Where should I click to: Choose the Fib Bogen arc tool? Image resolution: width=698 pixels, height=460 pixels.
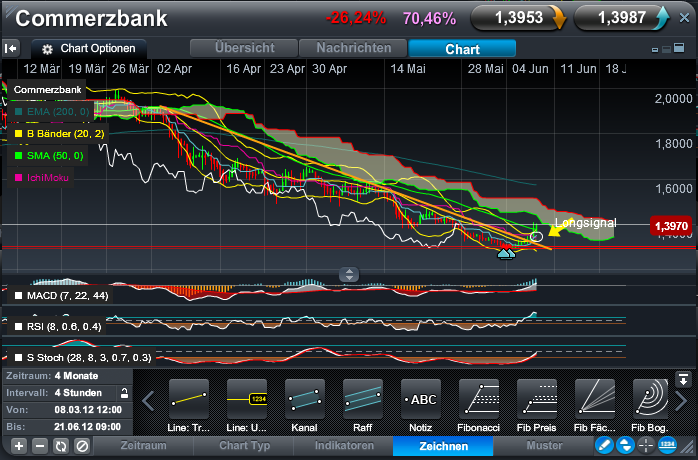click(x=650, y=399)
